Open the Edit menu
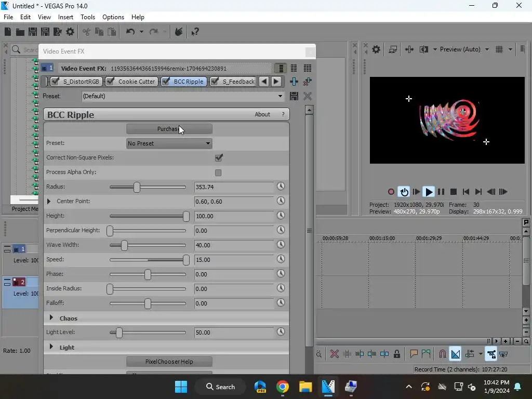The image size is (532, 399). click(25, 17)
